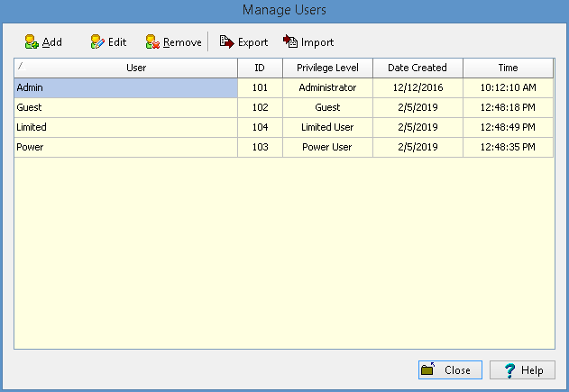This screenshot has height=392, width=569.
Task: Click the Guest privilege level cell
Action: pyautogui.click(x=327, y=108)
